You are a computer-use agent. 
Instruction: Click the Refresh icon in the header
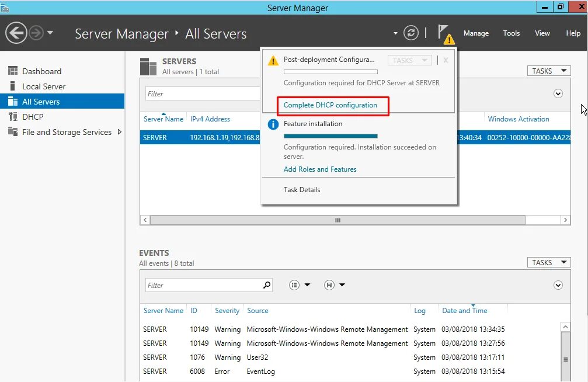[x=410, y=33]
